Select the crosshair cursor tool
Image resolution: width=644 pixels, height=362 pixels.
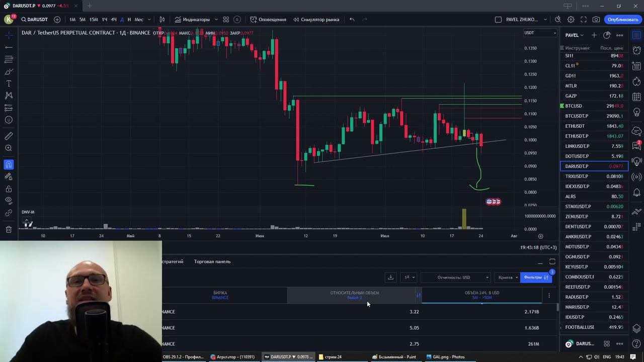tap(9, 35)
